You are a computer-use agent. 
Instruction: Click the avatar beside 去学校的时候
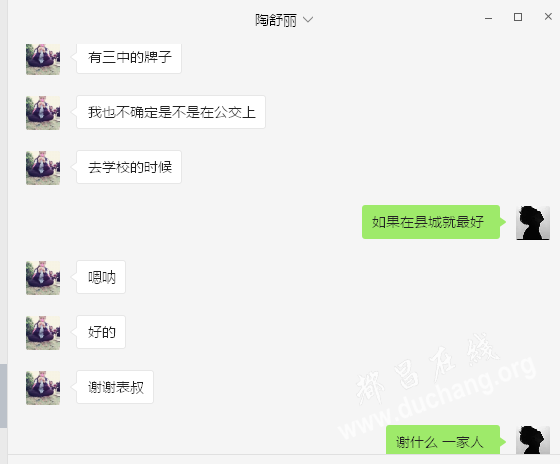pyautogui.click(x=43, y=168)
